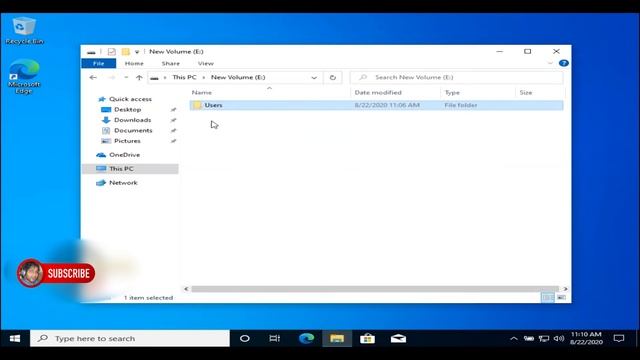Open the recent locations dropdown arrow
Image resolution: width=640 pixels, height=360 pixels.
tap(126, 77)
